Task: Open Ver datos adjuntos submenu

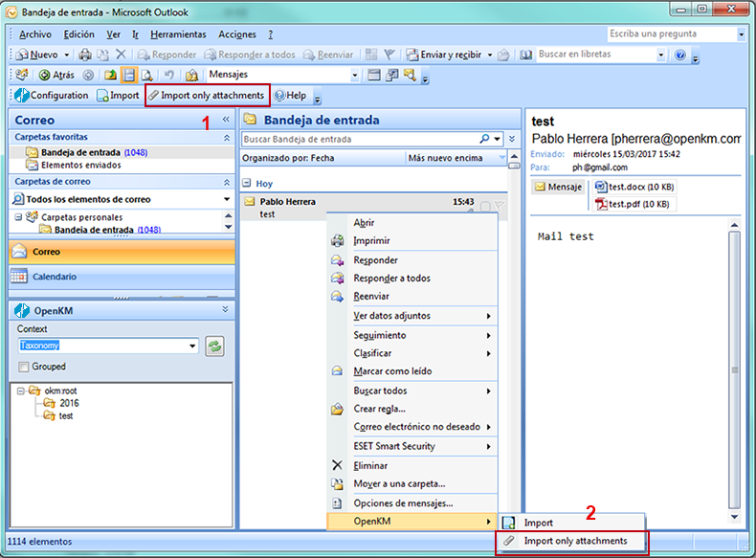Action: pyautogui.click(x=412, y=316)
